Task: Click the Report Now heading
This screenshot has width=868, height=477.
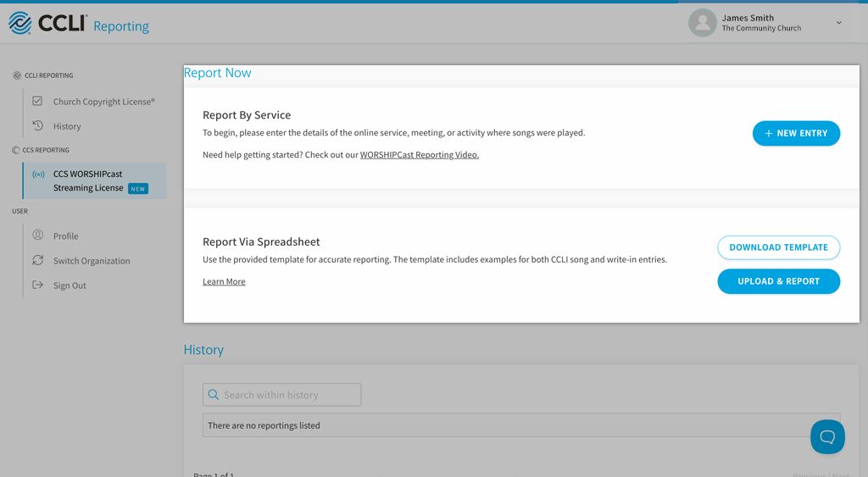Action: pos(217,73)
